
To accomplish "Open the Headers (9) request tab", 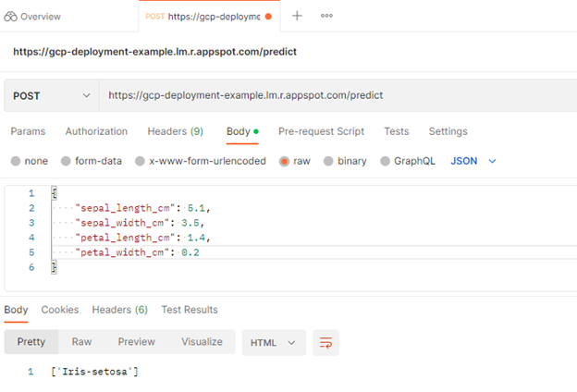I will point(175,131).
